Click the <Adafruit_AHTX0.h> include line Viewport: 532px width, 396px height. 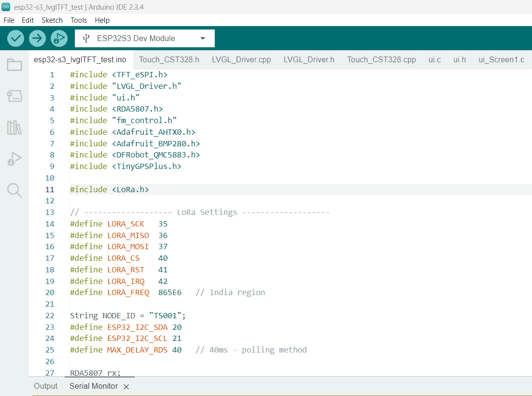point(133,132)
